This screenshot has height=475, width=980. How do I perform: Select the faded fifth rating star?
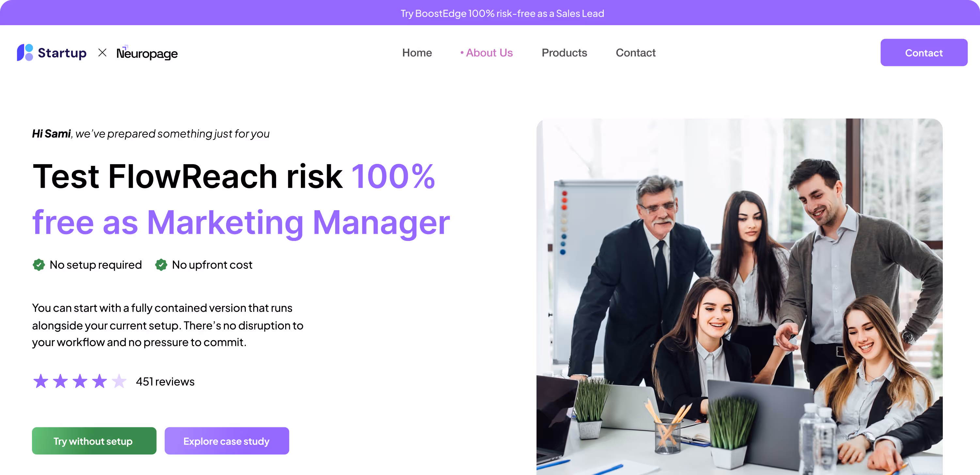tap(119, 381)
